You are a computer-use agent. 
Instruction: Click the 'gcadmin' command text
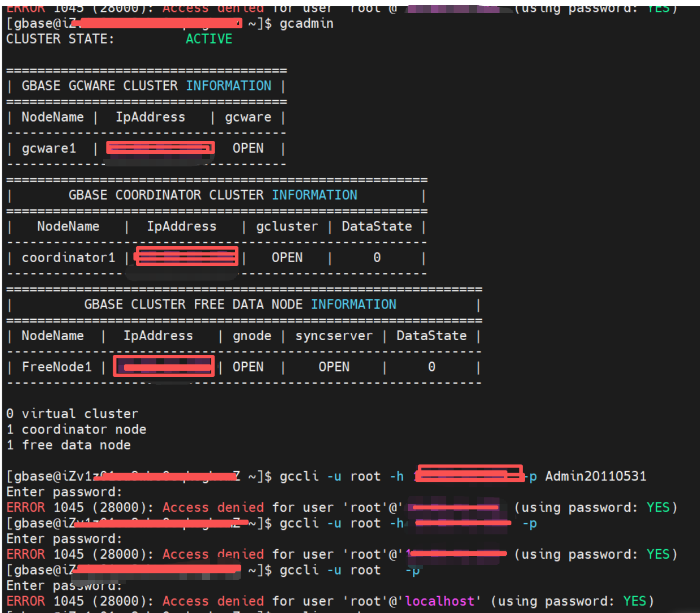click(306, 23)
